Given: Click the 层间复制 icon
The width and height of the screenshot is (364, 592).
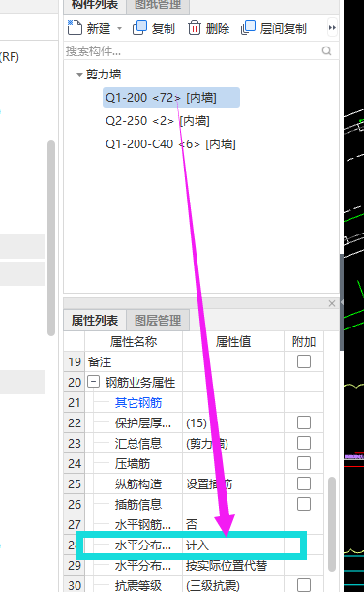Looking at the screenshot, I should [x=248, y=28].
